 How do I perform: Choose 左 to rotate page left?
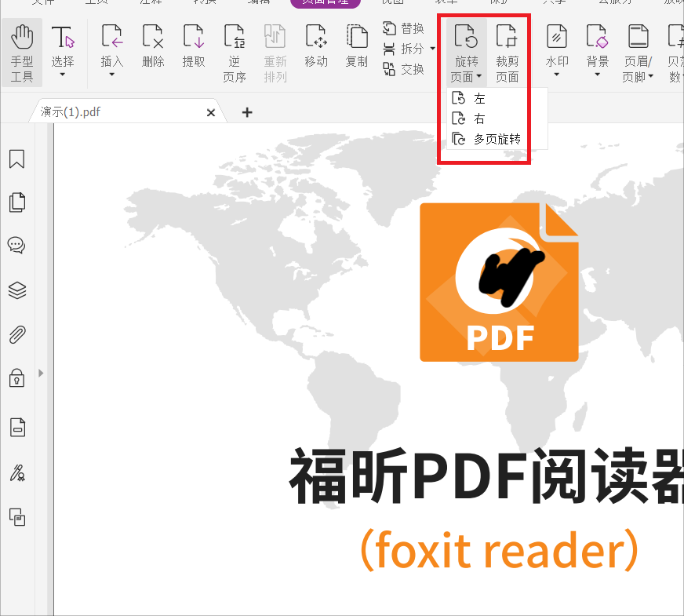click(x=481, y=98)
